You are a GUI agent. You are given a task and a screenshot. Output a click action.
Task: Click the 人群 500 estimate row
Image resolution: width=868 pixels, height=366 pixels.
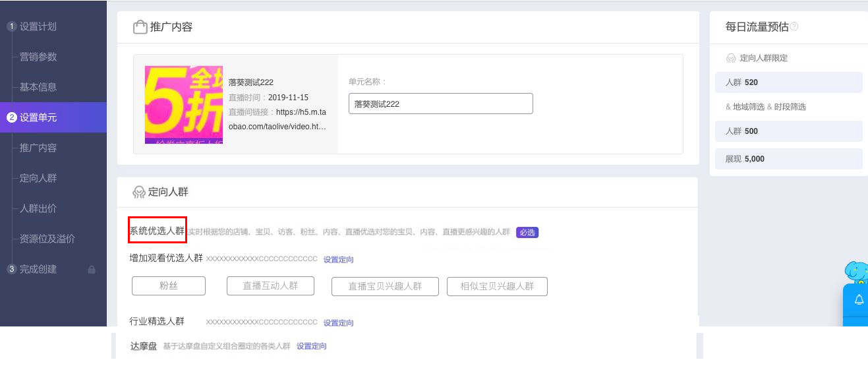[789, 131]
